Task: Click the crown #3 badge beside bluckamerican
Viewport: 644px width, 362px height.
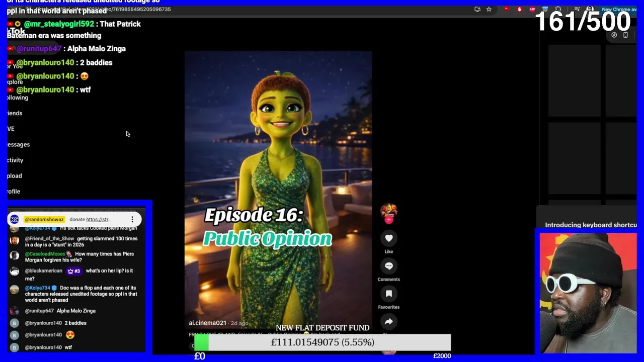Action: point(73,271)
